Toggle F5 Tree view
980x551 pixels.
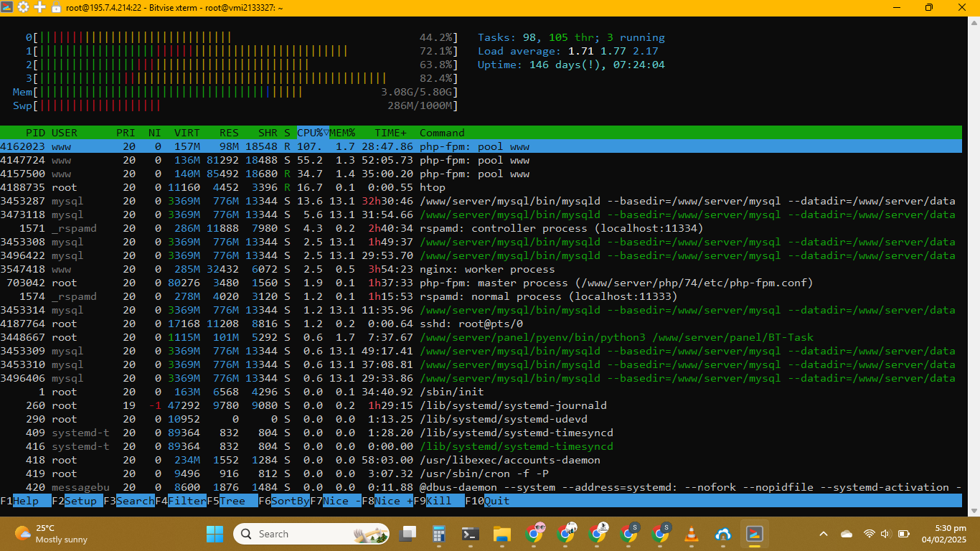[x=232, y=501]
